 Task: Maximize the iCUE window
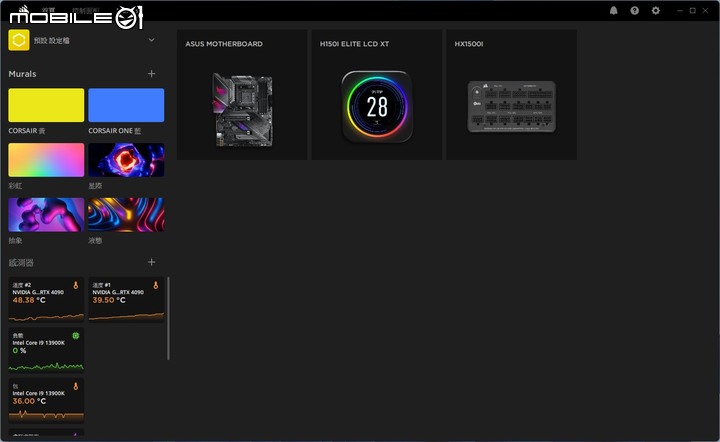692,11
